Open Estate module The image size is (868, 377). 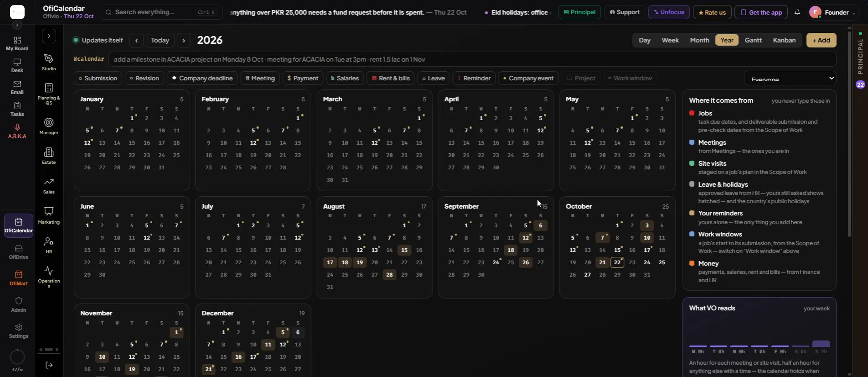tap(49, 156)
